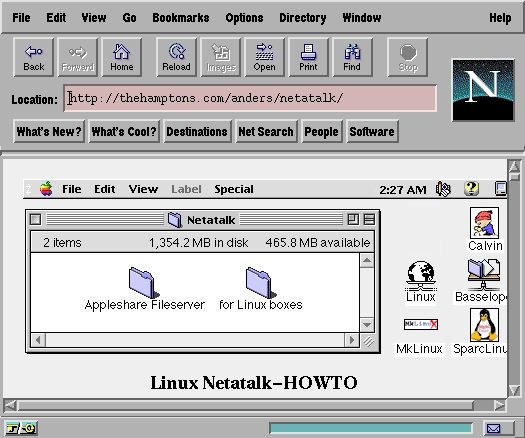Image resolution: width=525 pixels, height=438 pixels.
Task: Click the Open location toolbar icon
Action: (x=265, y=57)
